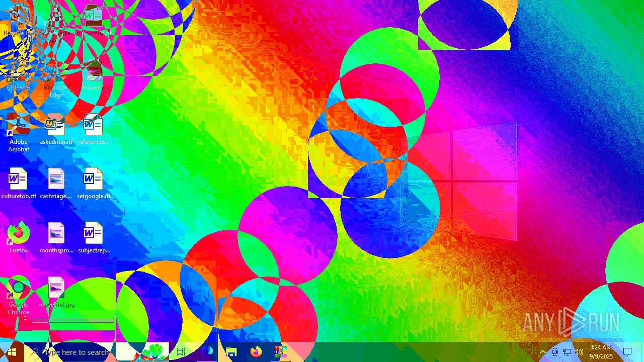Open Firefox from the taskbar
Screen dimensions: 644x362
click(x=256, y=352)
